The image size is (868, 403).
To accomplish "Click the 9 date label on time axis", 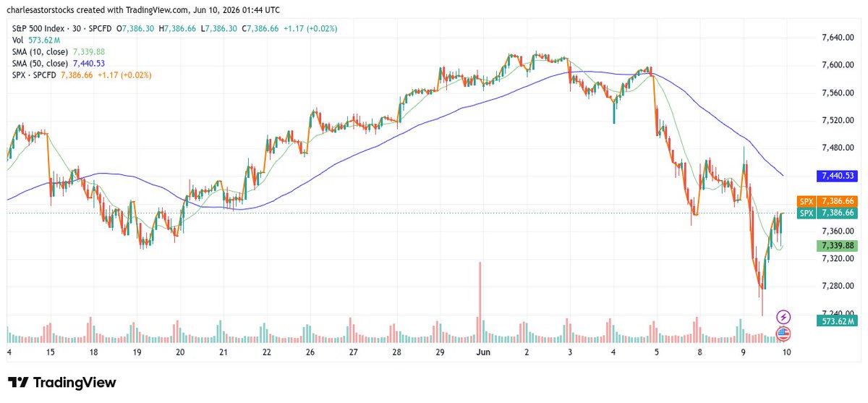I will click(743, 352).
